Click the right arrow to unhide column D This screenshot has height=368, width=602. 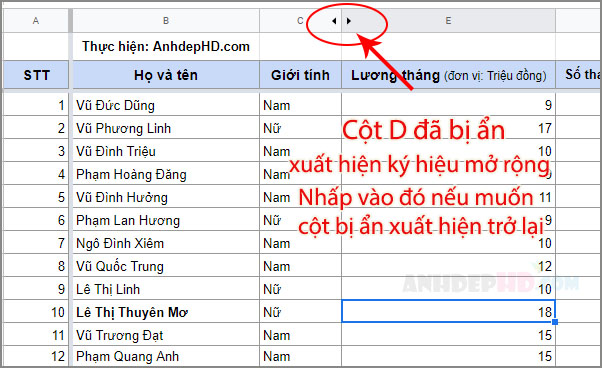349,21
